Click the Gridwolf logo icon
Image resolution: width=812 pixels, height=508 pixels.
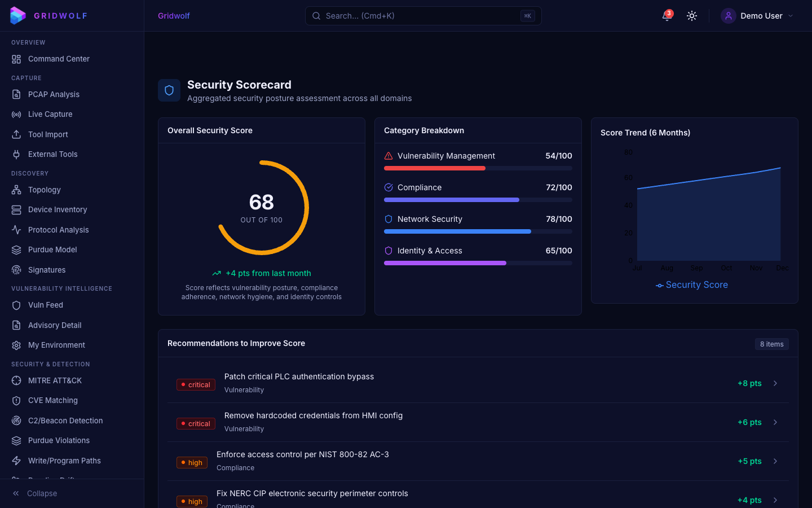click(17, 16)
